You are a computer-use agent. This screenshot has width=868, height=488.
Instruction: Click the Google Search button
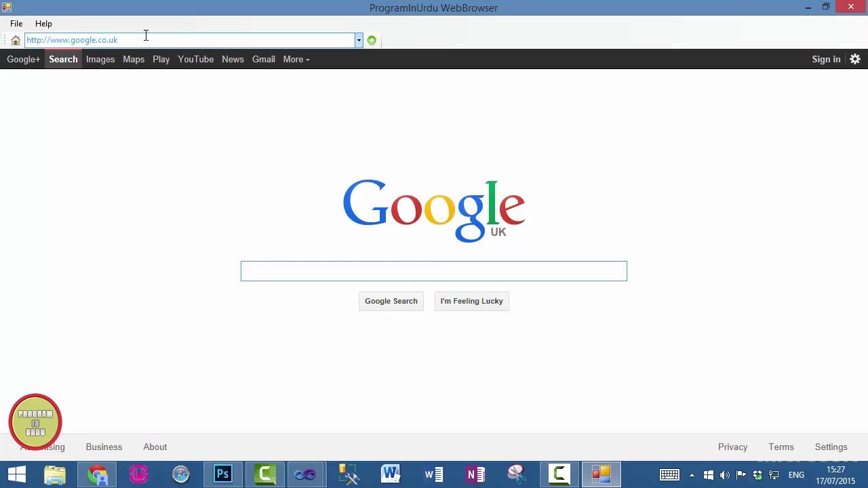[391, 301]
